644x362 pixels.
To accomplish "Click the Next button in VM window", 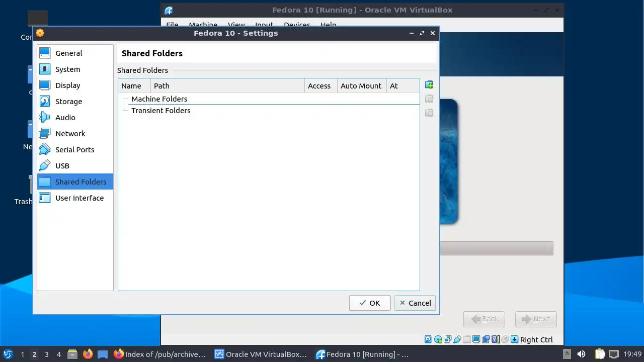I will pyautogui.click(x=536, y=319).
